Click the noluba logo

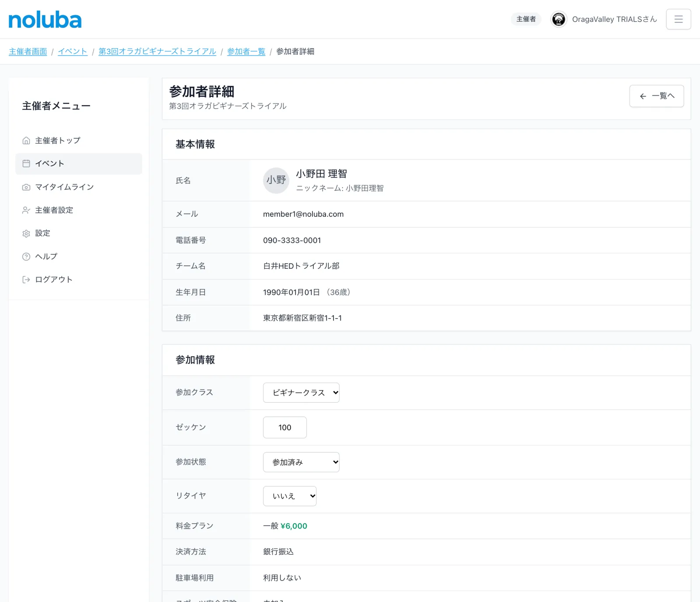click(x=45, y=20)
